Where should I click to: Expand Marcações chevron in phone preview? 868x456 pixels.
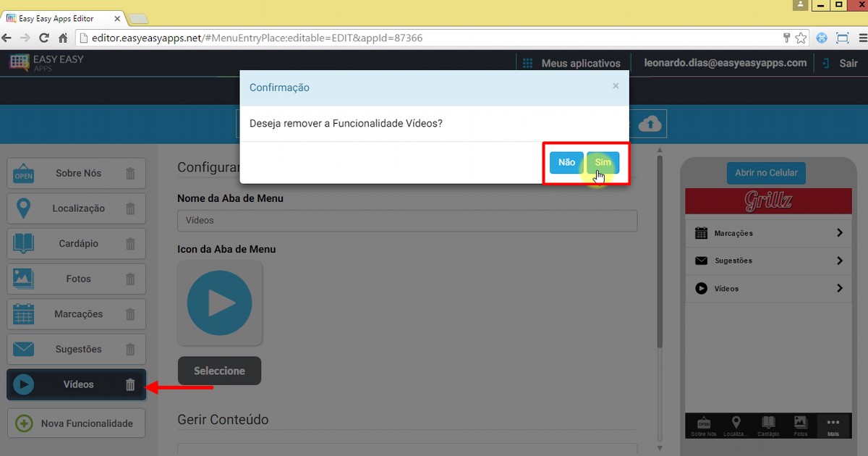pyautogui.click(x=839, y=233)
